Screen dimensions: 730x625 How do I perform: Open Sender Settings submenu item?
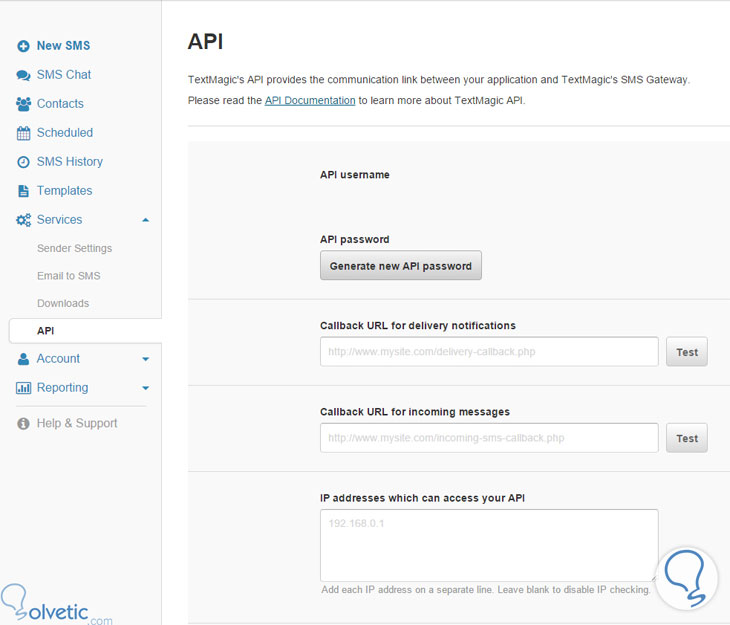tap(74, 248)
